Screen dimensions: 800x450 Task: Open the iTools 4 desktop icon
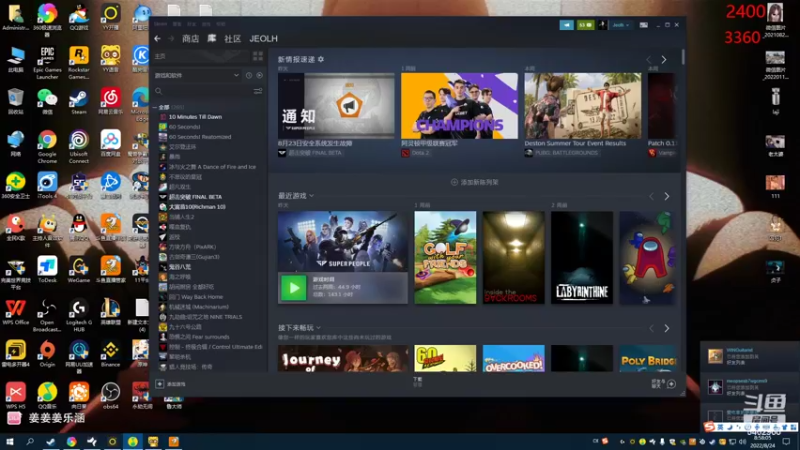click(x=47, y=186)
